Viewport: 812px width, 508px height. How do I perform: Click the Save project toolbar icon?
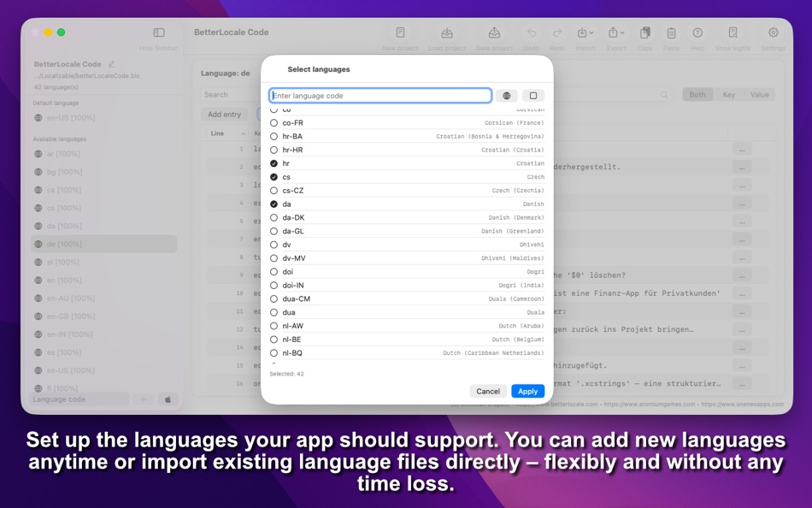pyautogui.click(x=494, y=32)
